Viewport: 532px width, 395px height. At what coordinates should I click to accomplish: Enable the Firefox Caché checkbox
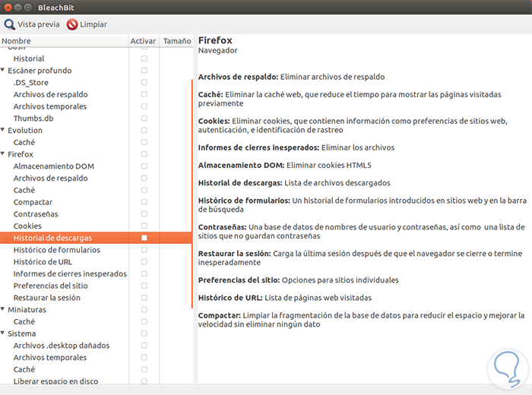144,190
